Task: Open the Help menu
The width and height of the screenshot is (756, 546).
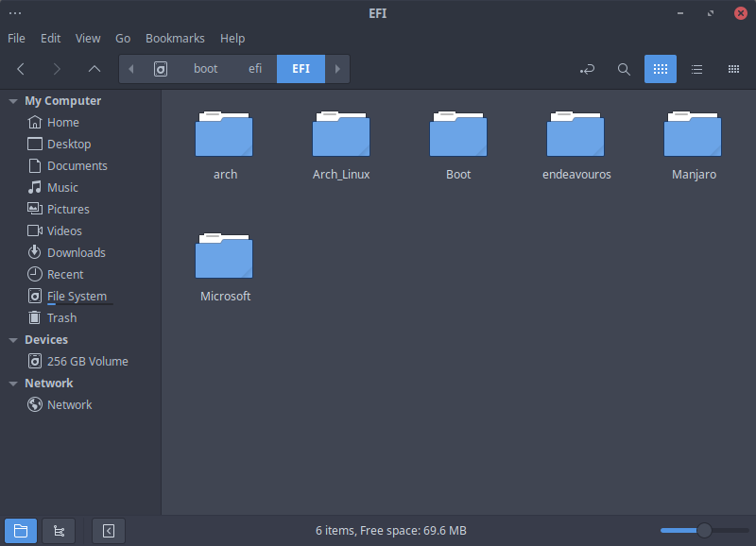Action: pyautogui.click(x=232, y=38)
